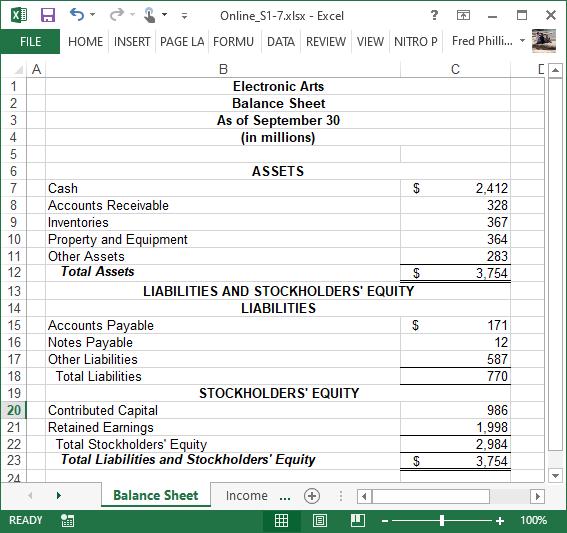Switch to the HOME ribbon tab

coord(85,42)
